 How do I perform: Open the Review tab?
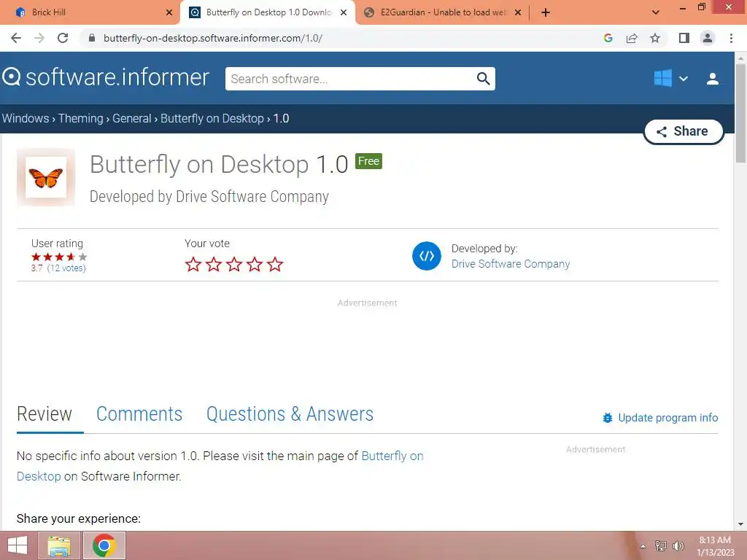44,414
